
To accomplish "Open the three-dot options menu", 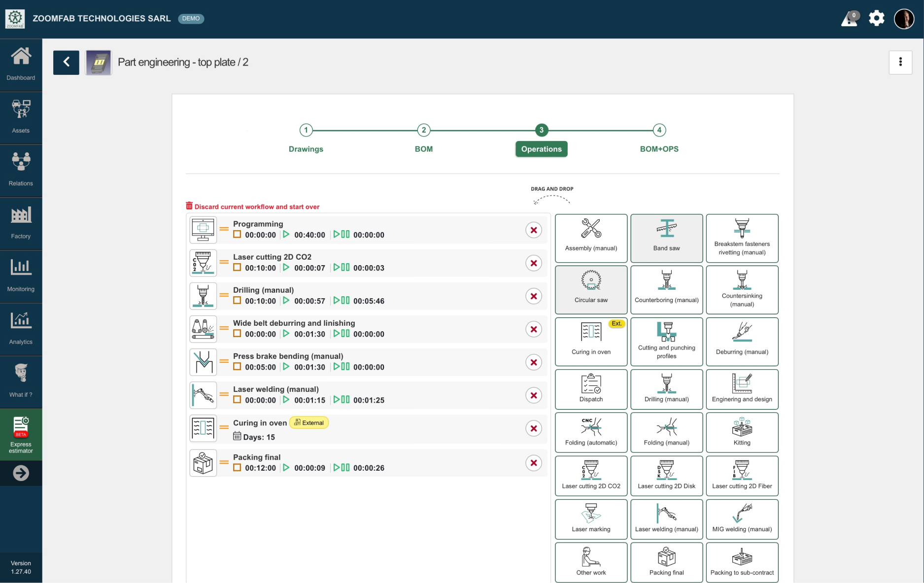I will point(900,62).
